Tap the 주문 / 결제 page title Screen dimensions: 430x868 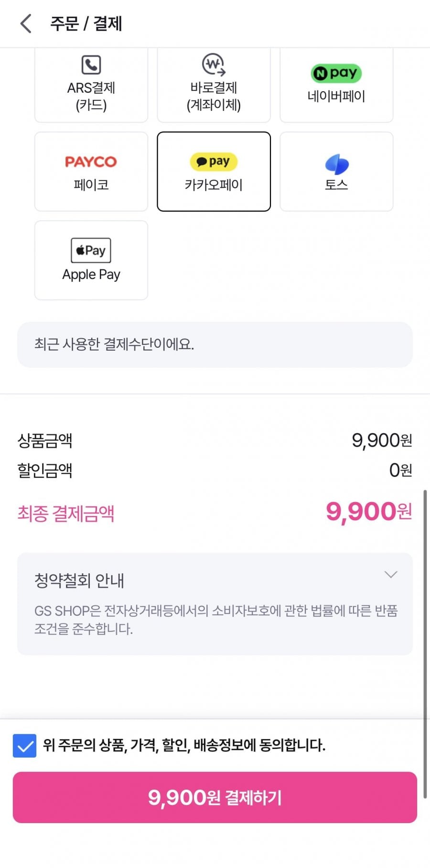click(86, 23)
